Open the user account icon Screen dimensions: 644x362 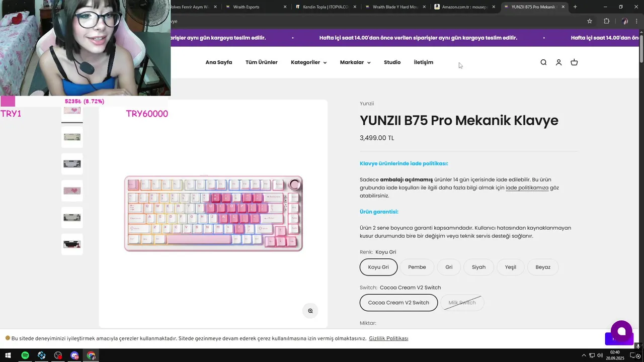click(558, 62)
